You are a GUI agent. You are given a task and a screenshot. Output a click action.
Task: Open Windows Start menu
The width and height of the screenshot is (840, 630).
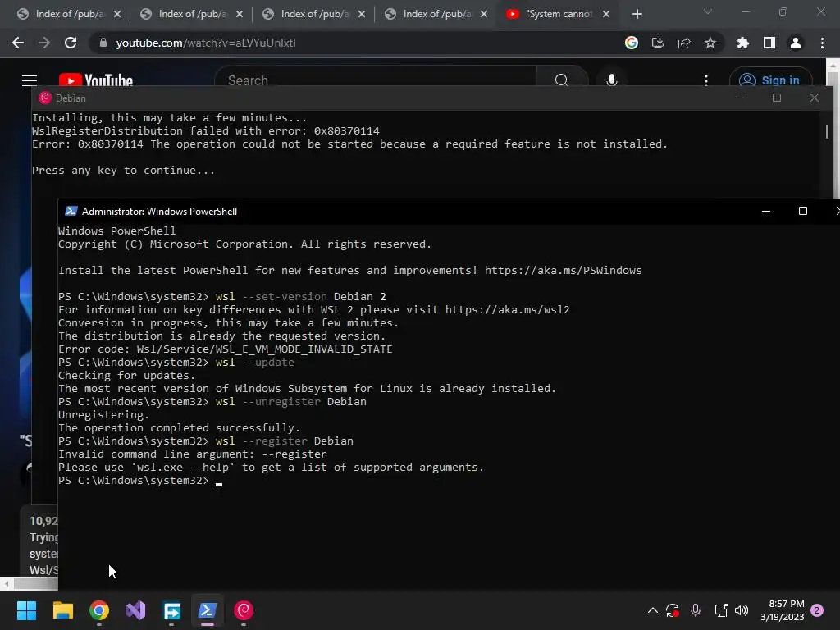[x=26, y=610]
